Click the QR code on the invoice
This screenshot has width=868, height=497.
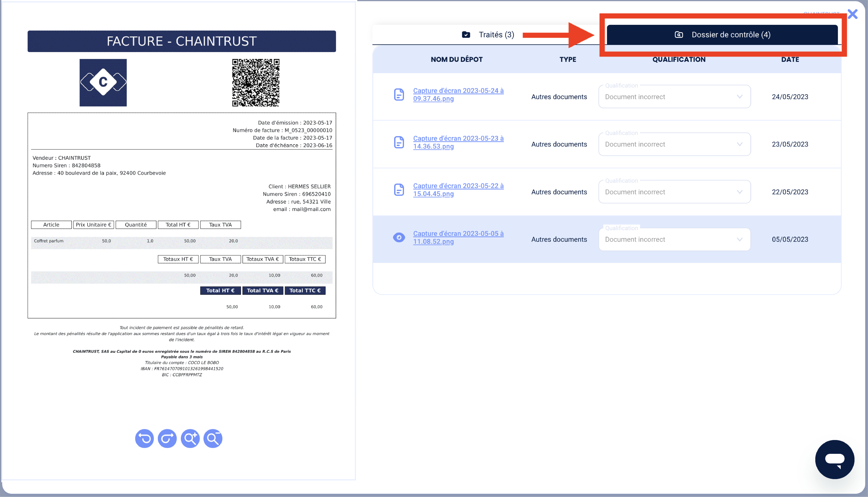256,83
